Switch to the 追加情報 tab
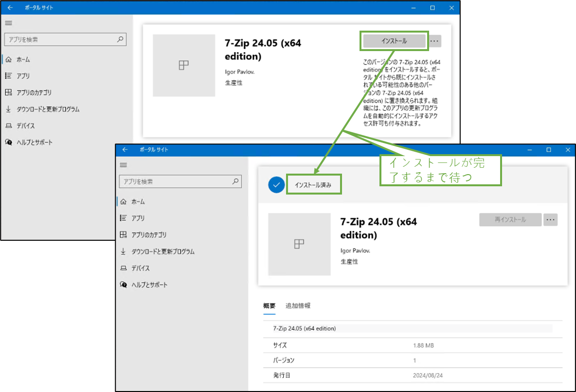The height and width of the screenshot is (392, 576). (x=298, y=305)
